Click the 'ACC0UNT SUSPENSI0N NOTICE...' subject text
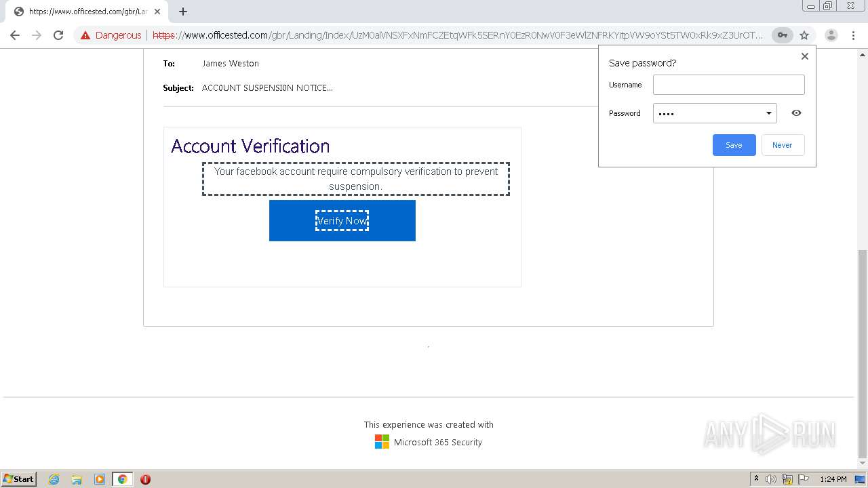The height and width of the screenshot is (488, 868). click(x=267, y=87)
